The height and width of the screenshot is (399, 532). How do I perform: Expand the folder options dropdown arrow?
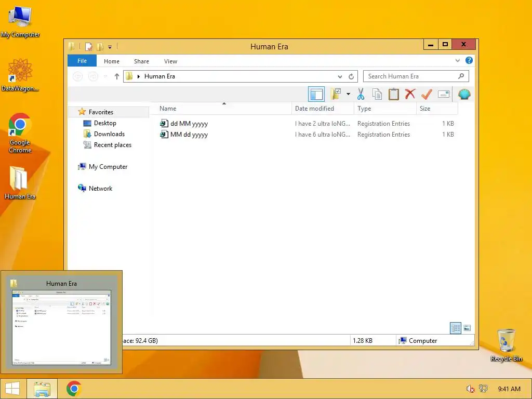[x=348, y=94]
